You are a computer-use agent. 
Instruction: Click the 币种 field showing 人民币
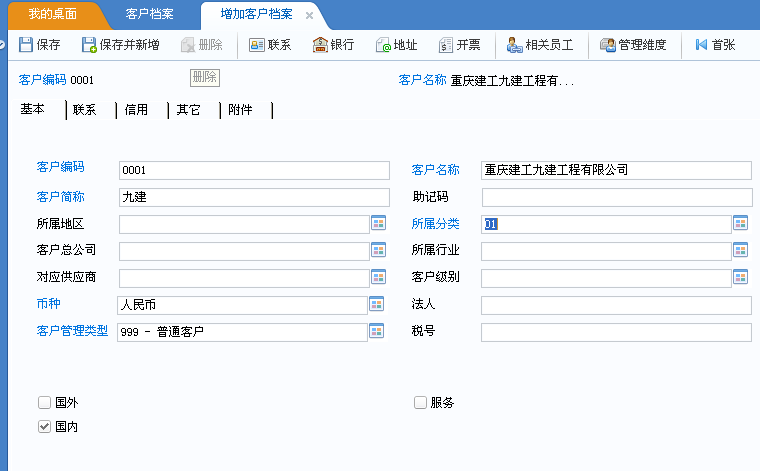tap(242, 305)
